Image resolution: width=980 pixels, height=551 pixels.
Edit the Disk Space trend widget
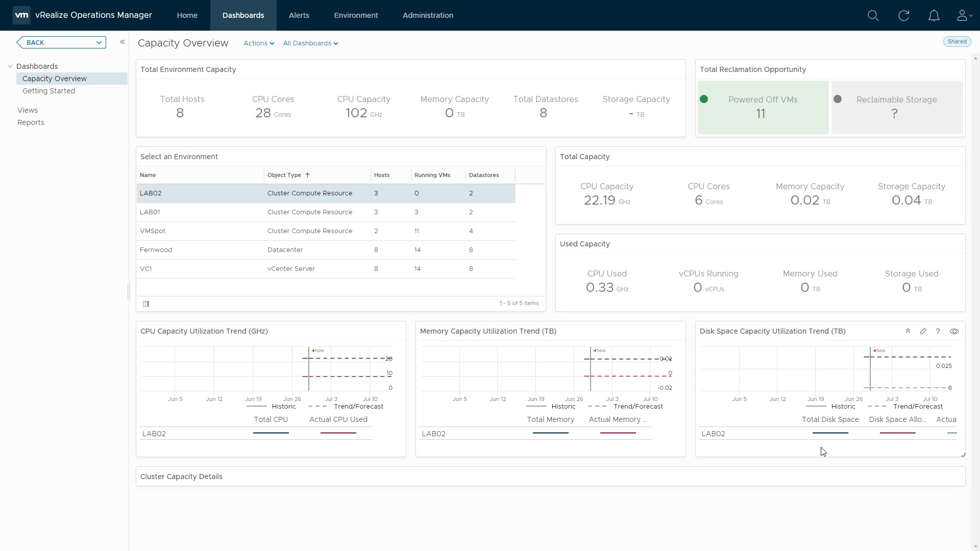(x=923, y=331)
